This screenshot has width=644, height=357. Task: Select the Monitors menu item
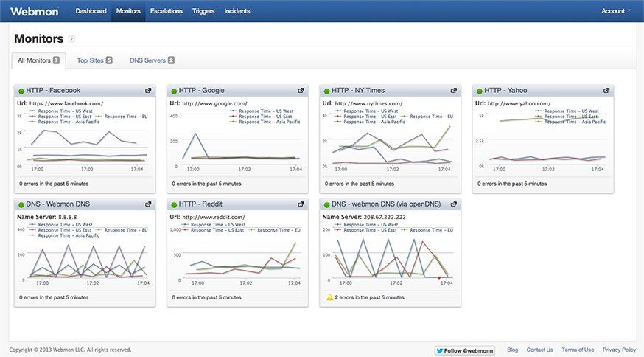(128, 11)
